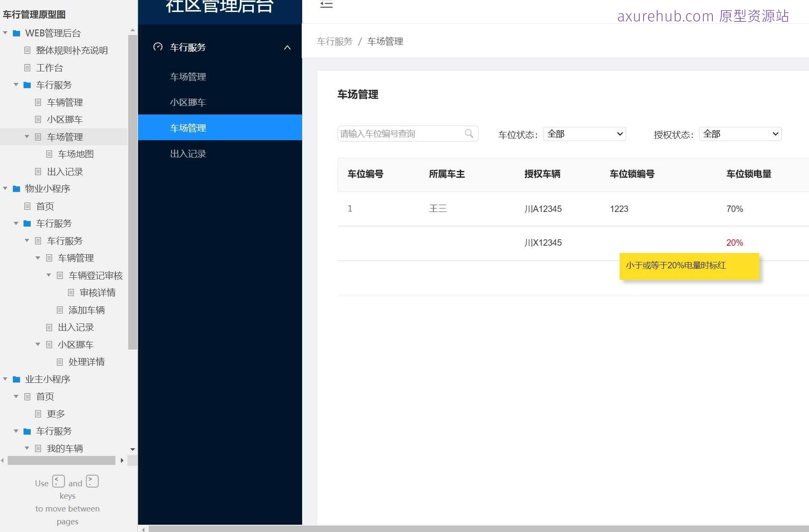
Task: Open the 授权状态 dropdown
Action: tap(740, 134)
